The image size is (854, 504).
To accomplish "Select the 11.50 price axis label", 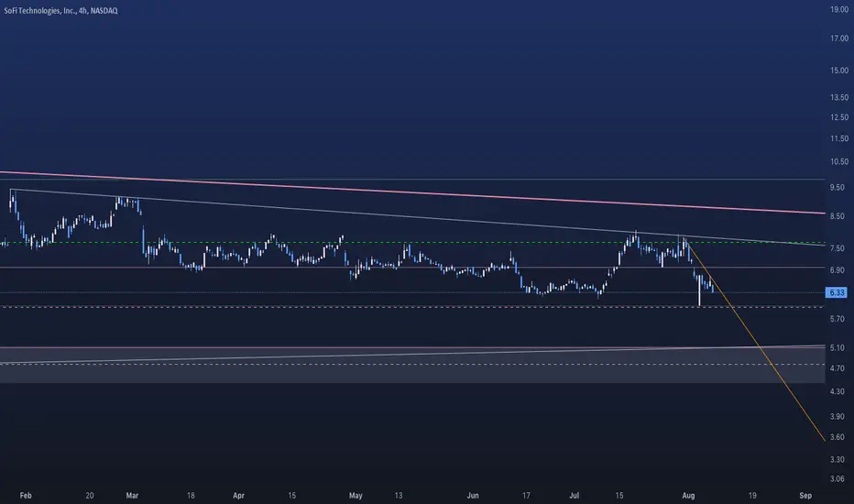I will [x=839, y=139].
